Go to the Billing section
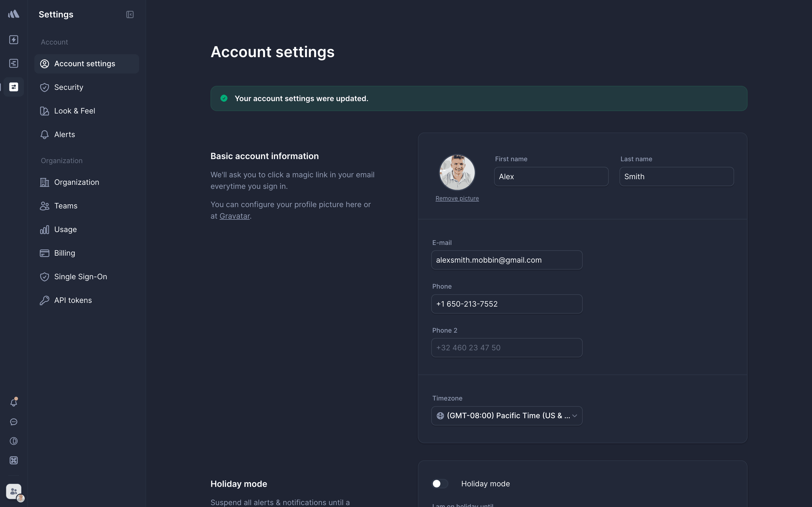 (64, 253)
